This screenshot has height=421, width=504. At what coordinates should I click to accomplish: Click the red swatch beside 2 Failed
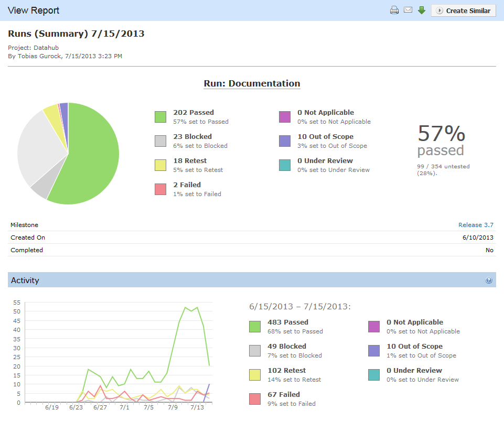pos(160,189)
